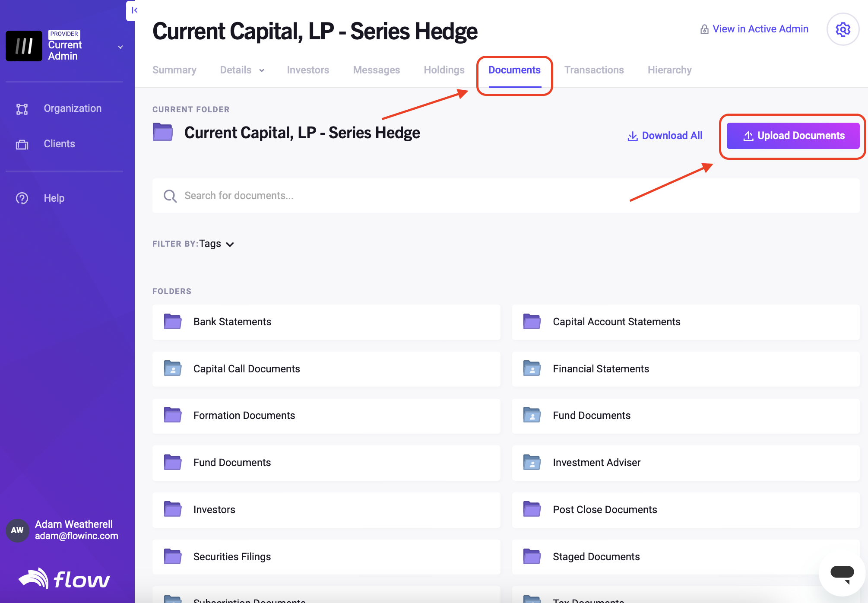This screenshot has height=603, width=868.
Task: Open the Bank Statements folder
Action: 326,322
